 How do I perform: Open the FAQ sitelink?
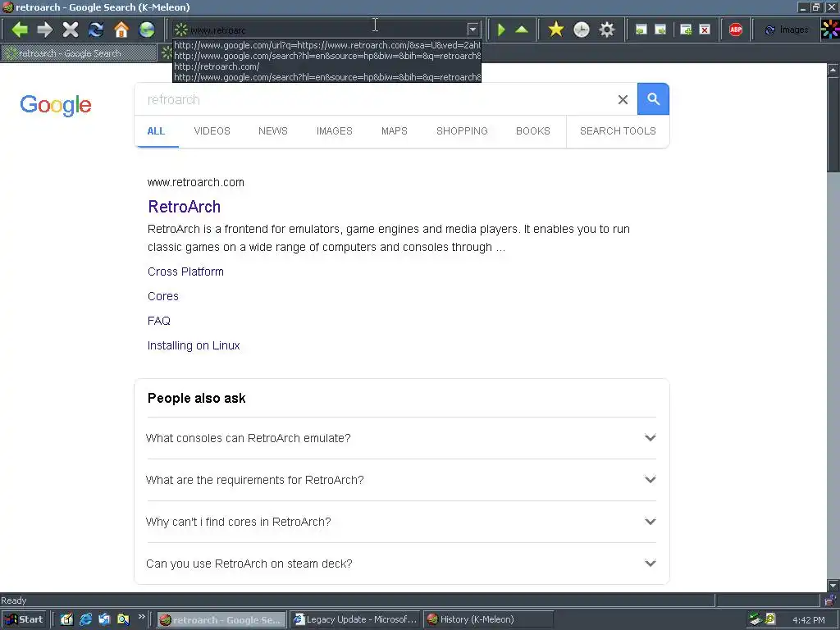click(x=159, y=322)
